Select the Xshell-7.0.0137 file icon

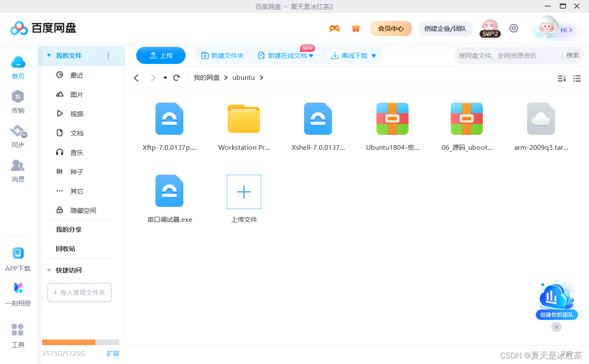[318, 119]
